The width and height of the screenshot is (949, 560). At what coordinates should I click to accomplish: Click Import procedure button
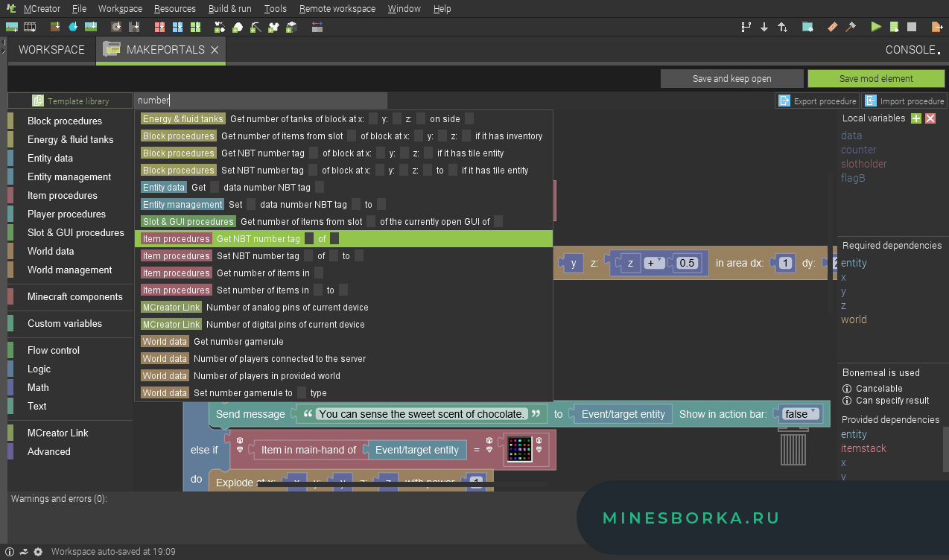(904, 101)
